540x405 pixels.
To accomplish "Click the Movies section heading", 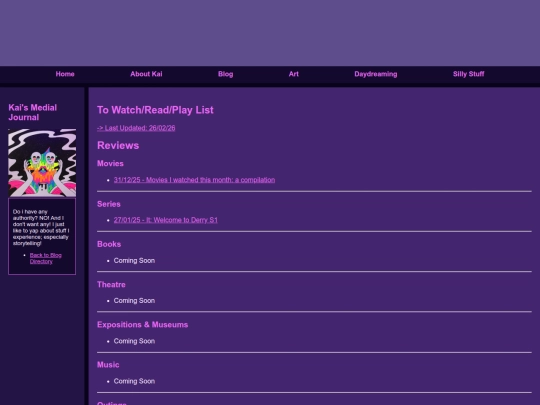I will [110, 164].
